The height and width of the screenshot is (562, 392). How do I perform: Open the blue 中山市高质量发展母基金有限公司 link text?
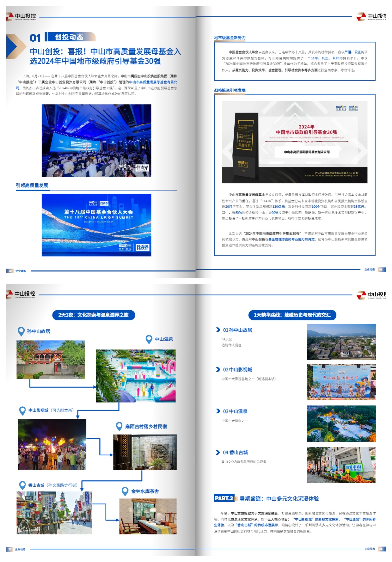click(x=153, y=82)
